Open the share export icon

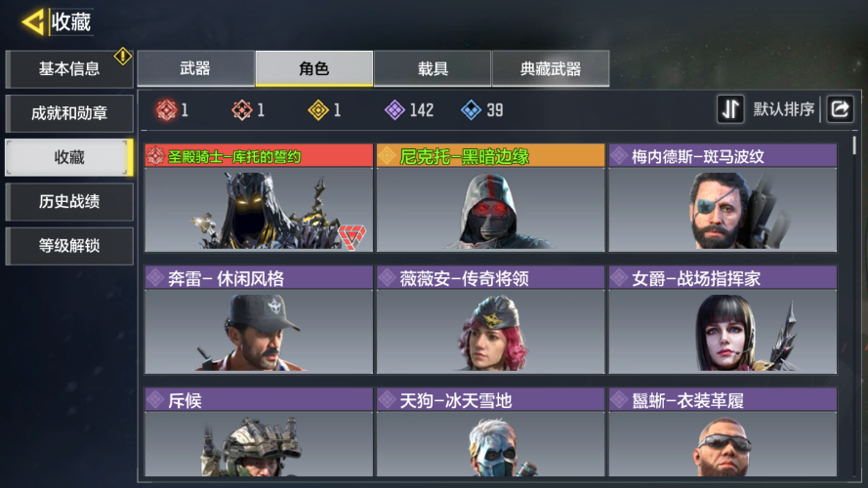(840, 109)
